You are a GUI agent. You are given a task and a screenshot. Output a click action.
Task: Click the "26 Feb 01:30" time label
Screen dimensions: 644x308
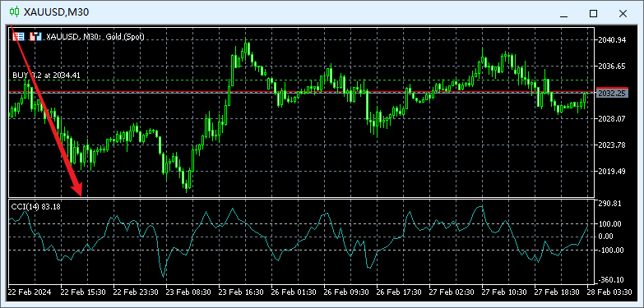294,292
